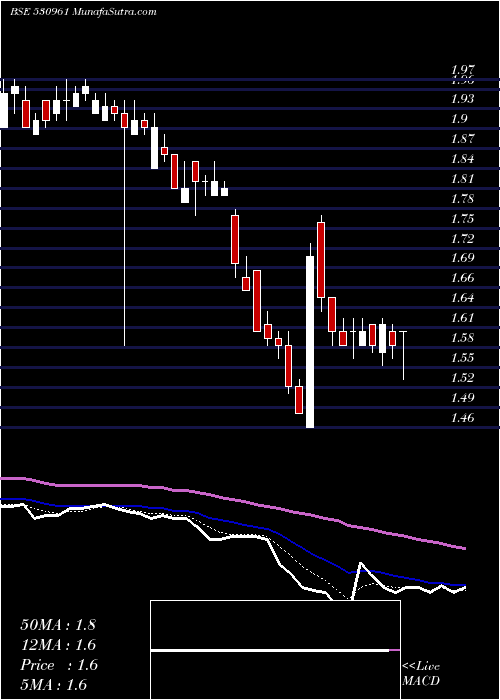Image resolution: width=500 pixels, height=700 pixels.
Task: Click the 1.93 price axis label
Action: (x=462, y=99)
